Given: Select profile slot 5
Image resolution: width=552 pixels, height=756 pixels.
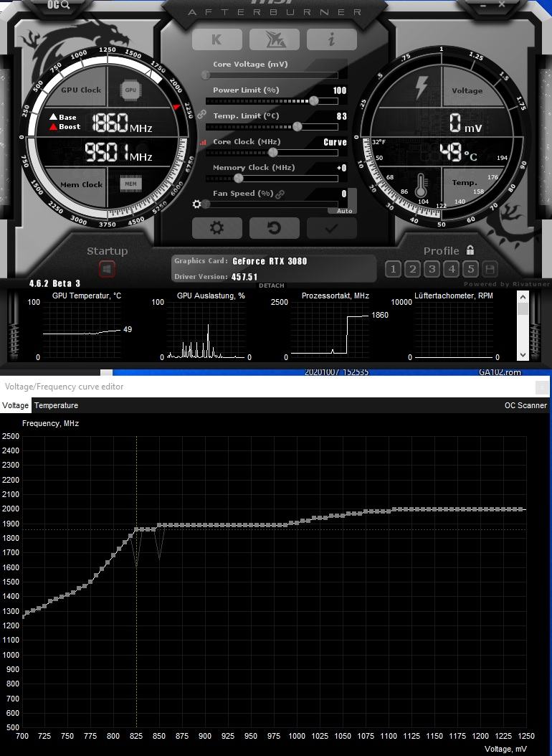Looking at the screenshot, I should tap(470, 269).
